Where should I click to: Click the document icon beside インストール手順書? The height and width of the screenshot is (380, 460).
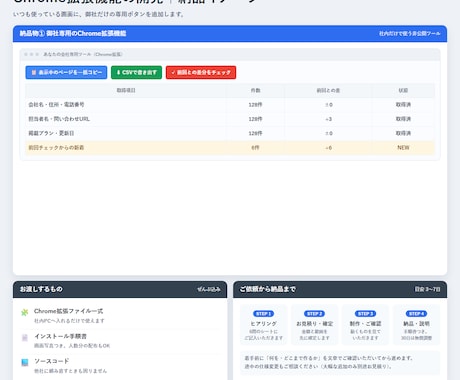pos(25,338)
